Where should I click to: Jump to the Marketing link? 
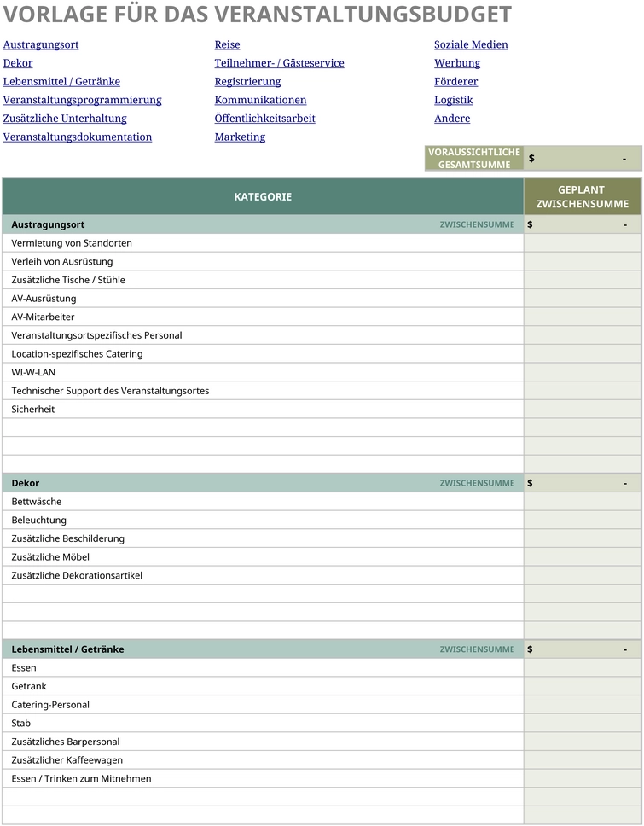[x=241, y=137]
